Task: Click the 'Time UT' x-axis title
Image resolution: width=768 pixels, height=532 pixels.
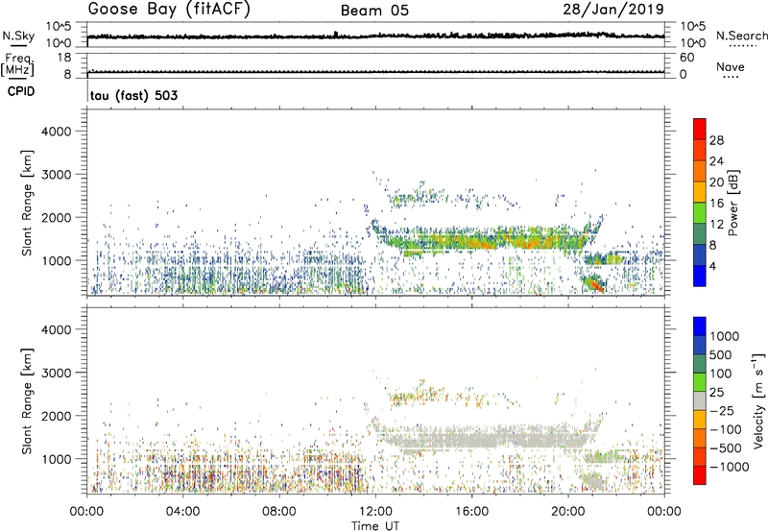Action: [x=375, y=526]
